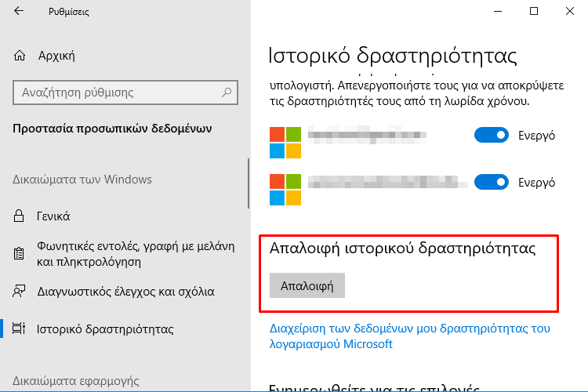The image size is (588, 392).
Task: Toggle off the second account Ενεργό switch
Action: coord(492,182)
